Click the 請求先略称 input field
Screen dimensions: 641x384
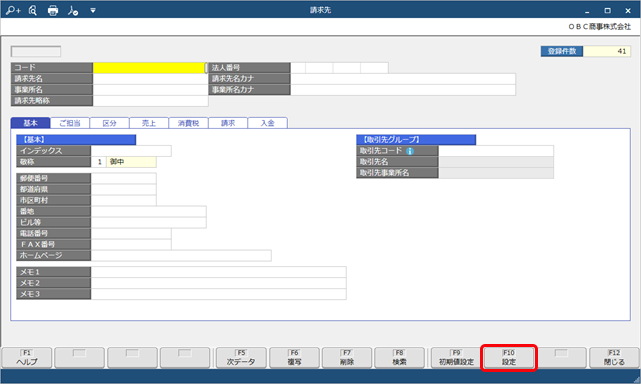click(x=150, y=101)
